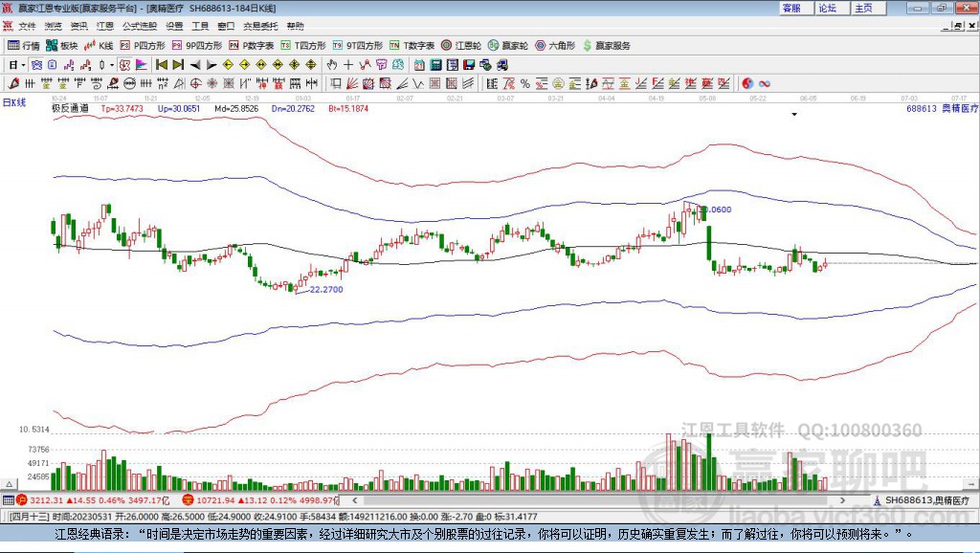
Task: Select the circular target crosshair tool
Action: click(195, 84)
